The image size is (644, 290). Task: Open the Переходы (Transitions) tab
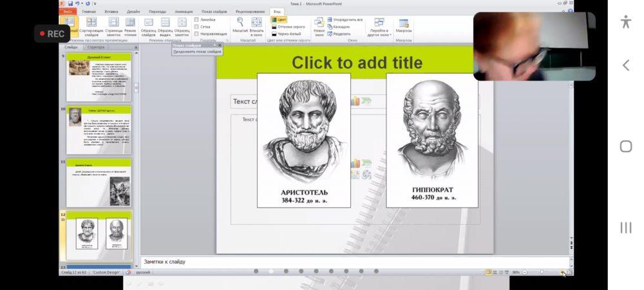tap(157, 12)
